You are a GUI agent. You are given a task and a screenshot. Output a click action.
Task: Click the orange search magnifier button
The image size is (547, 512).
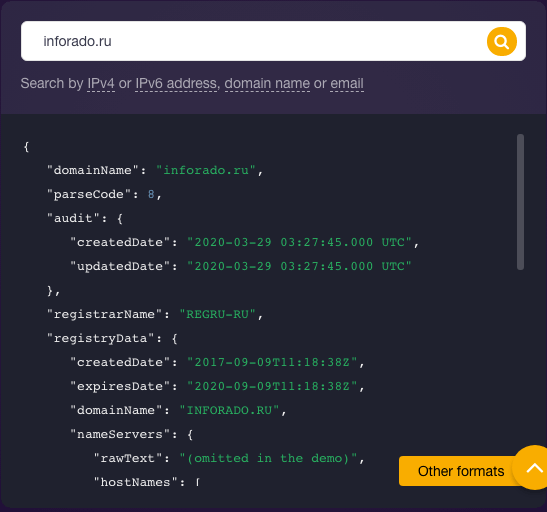(501, 42)
